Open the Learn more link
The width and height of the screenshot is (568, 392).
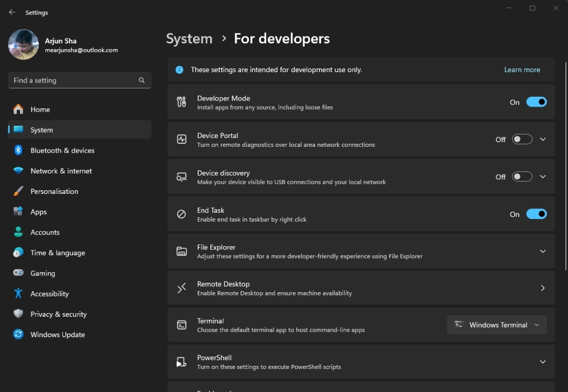pos(522,70)
